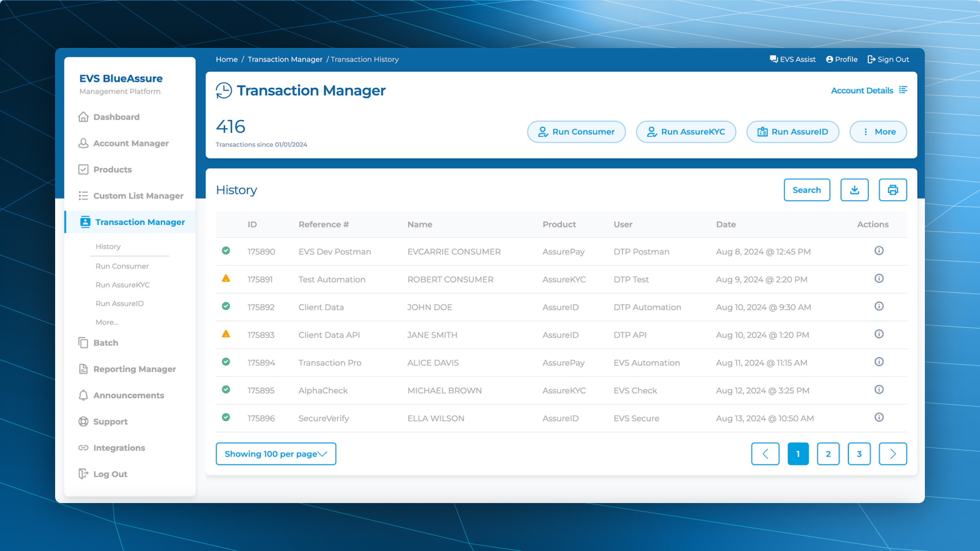Open info icon for transaction 175890
Image resolution: width=980 pixels, height=551 pixels.
coord(879,251)
